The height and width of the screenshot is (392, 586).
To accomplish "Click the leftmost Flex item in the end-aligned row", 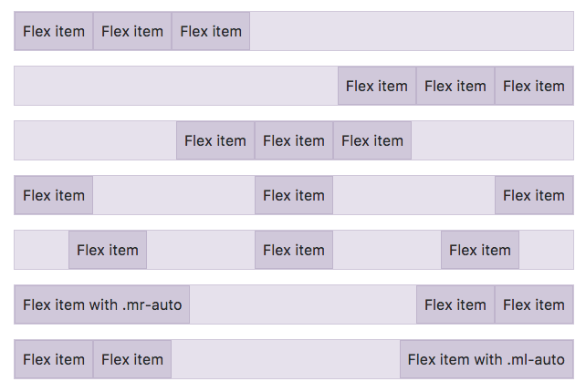I will 377,86.
